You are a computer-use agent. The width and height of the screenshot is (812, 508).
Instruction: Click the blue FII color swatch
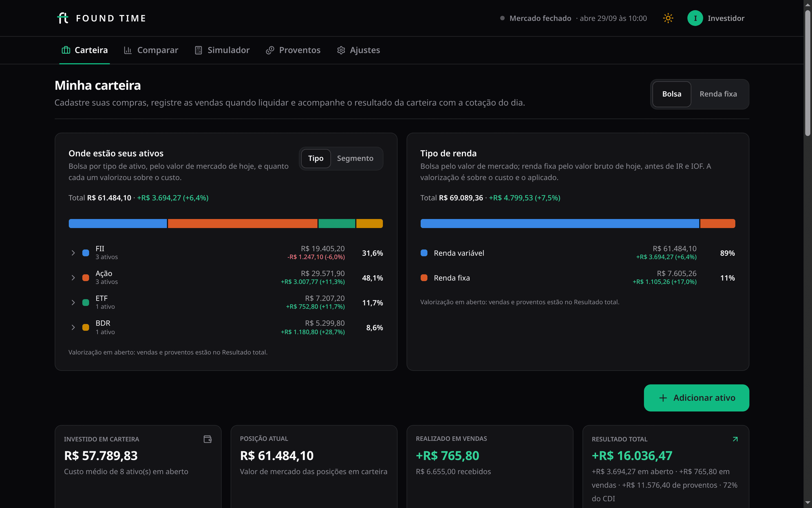(85, 253)
